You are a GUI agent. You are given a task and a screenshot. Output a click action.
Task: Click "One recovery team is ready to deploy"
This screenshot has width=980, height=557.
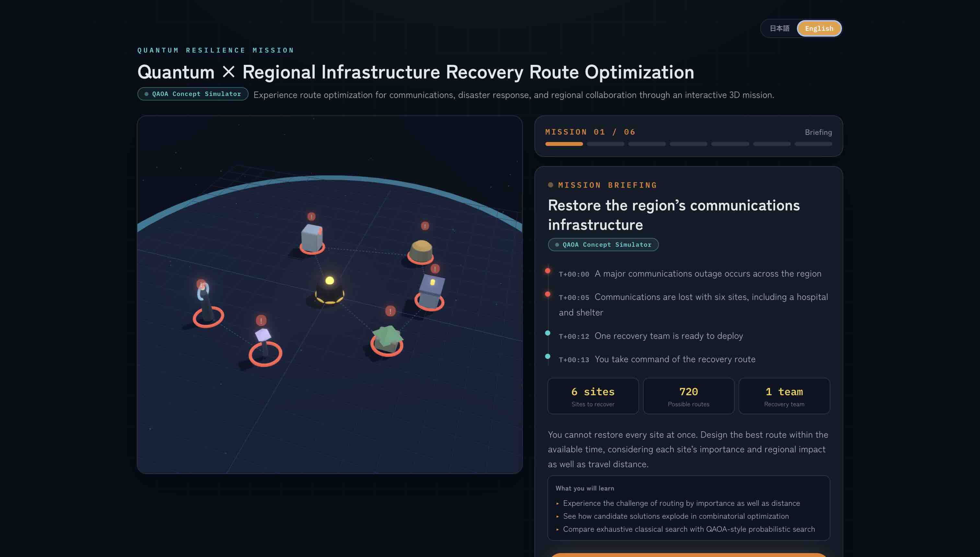[x=669, y=336]
